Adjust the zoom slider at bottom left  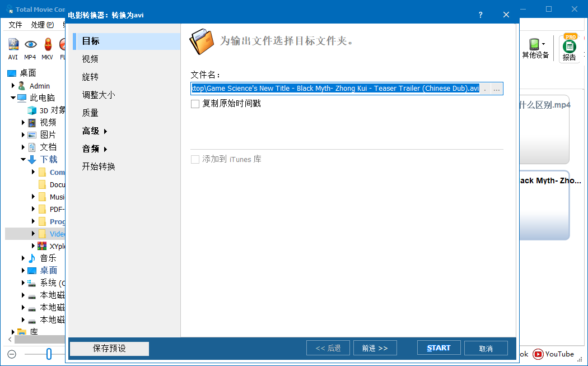point(49,354)
